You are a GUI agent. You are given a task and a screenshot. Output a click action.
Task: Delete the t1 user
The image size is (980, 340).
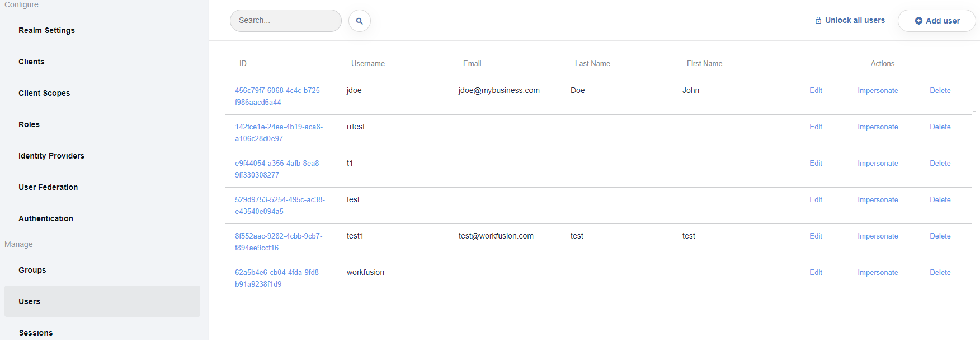tap(940, 163)
